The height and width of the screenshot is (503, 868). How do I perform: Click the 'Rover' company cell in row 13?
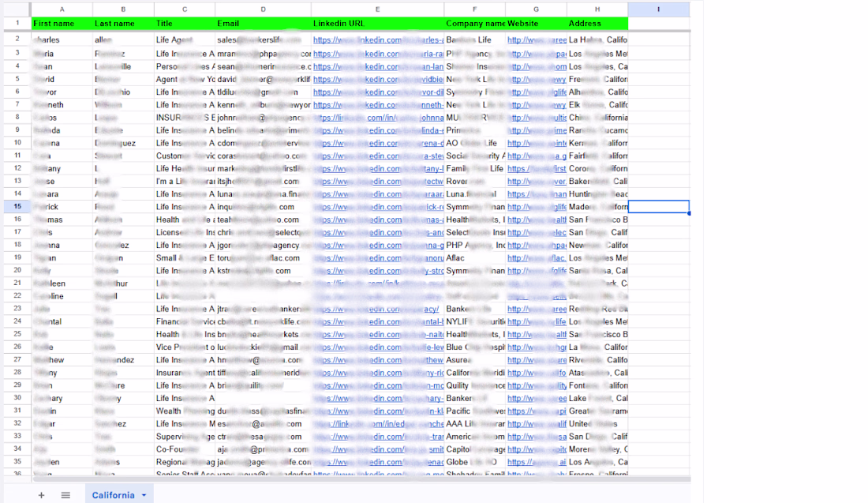click(x=474, y=181)
